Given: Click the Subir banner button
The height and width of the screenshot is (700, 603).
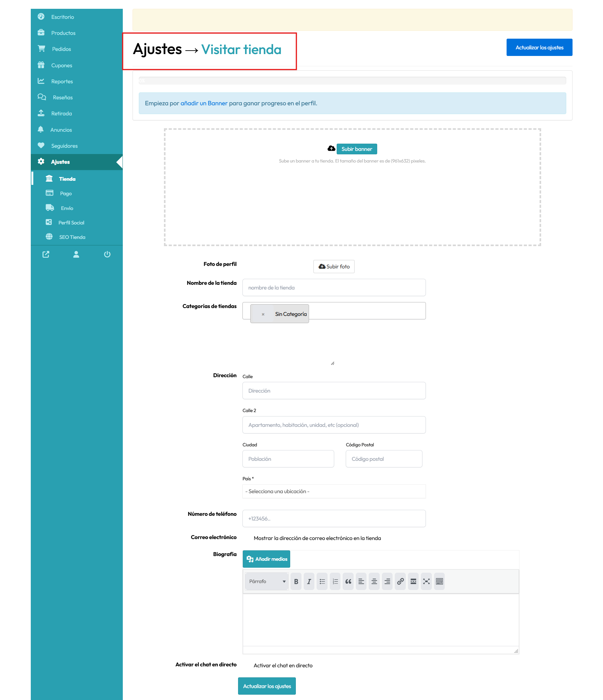Looking at the screenshot, I should tap(356, 149).
